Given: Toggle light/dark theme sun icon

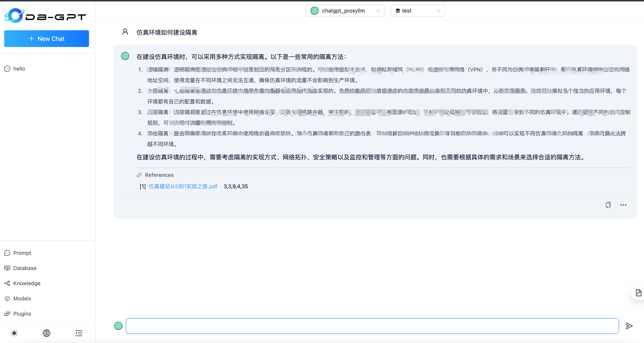Looking at the screenshot, I should [14, 333].
